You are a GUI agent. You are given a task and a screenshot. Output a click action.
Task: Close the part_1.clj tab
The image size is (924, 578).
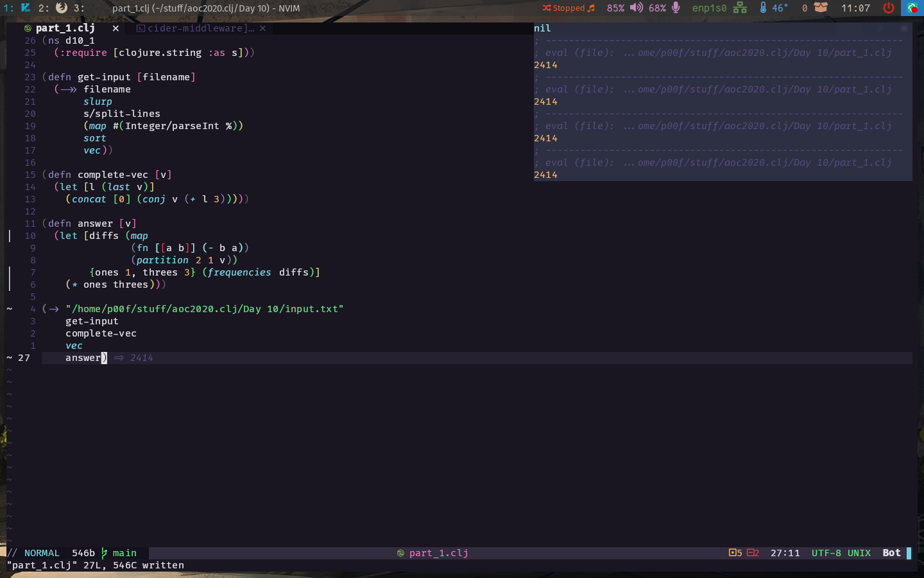coord(116,28)
